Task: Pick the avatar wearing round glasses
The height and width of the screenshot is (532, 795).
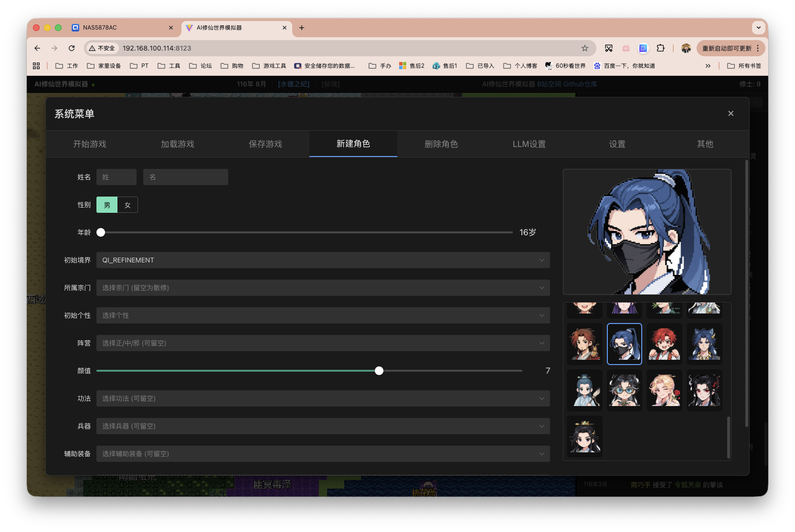Action: 625,390
